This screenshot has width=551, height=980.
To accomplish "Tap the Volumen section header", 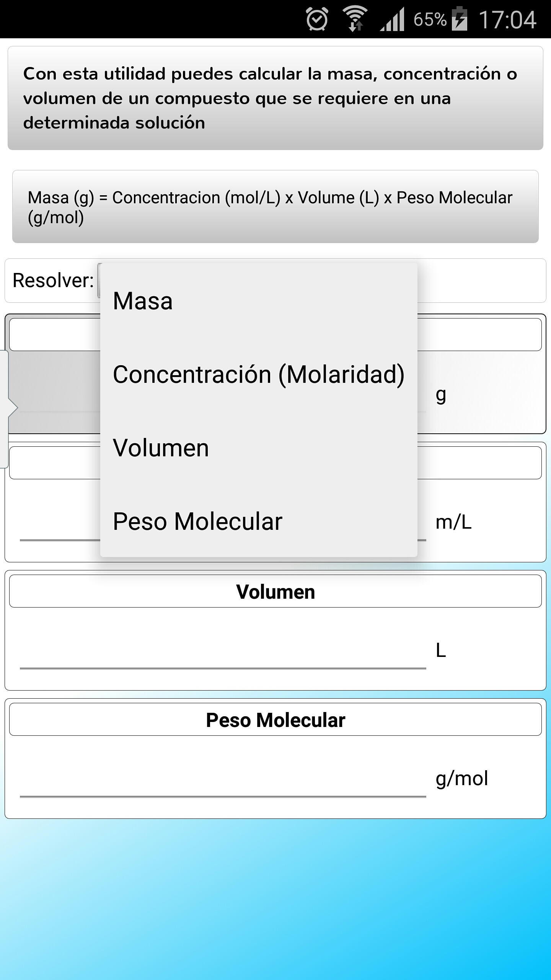I will (275, 591).
